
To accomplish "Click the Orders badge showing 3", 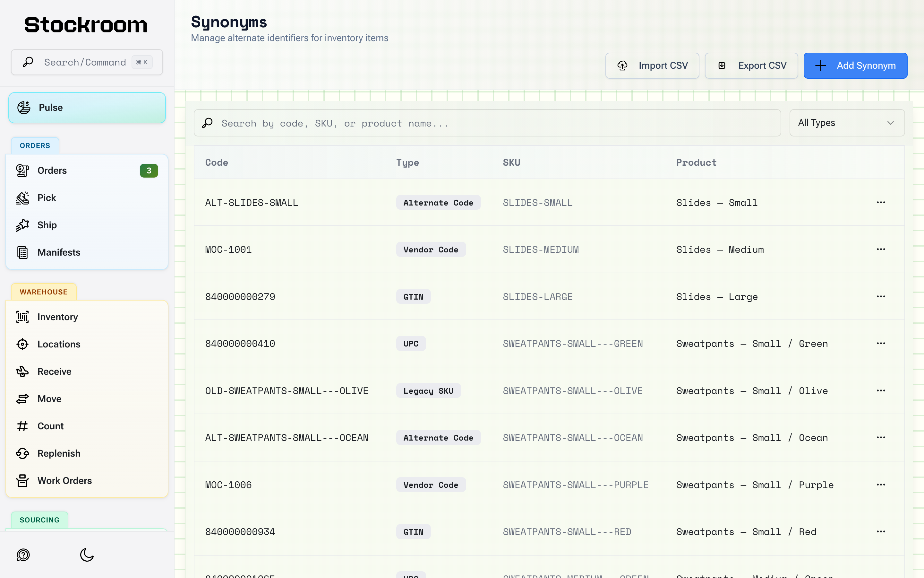I will tap(149, 171).
